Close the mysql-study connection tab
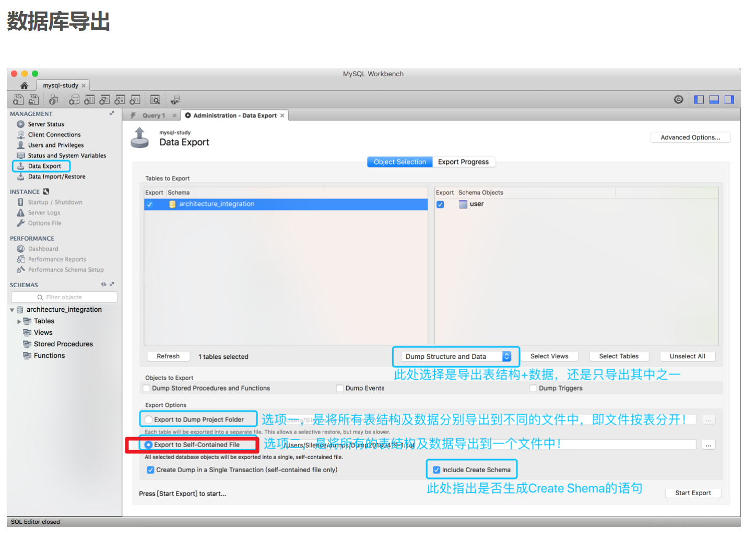Screen dimensions: 756x539 84,86
